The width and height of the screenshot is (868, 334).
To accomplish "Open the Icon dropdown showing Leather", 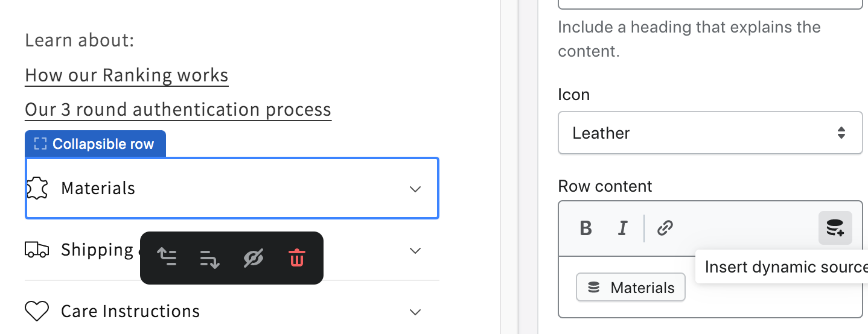I will pos(710,133).
